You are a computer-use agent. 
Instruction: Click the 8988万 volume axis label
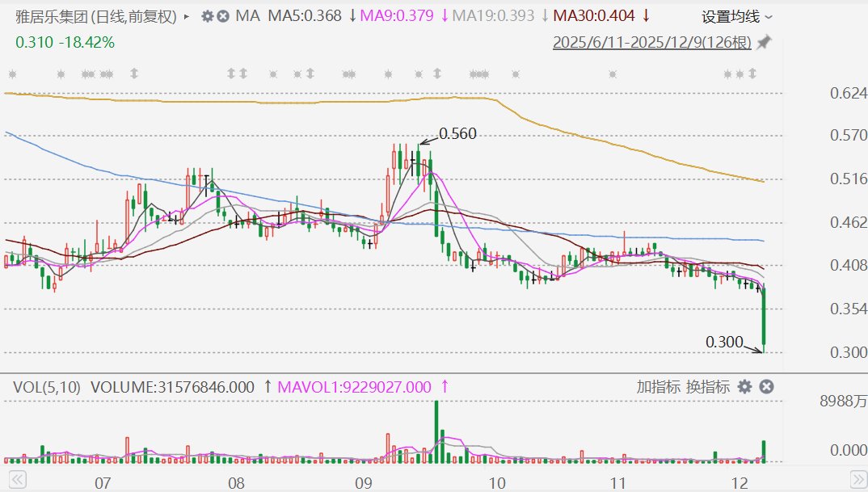(843, 402)
